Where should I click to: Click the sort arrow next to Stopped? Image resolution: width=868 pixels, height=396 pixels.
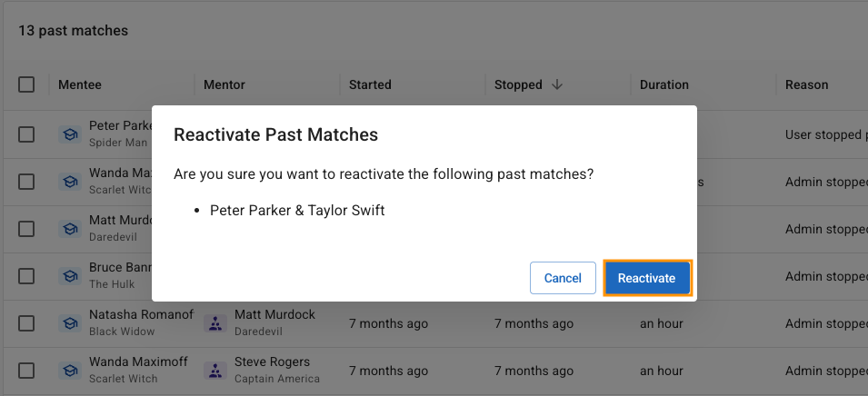click(557, 84)
